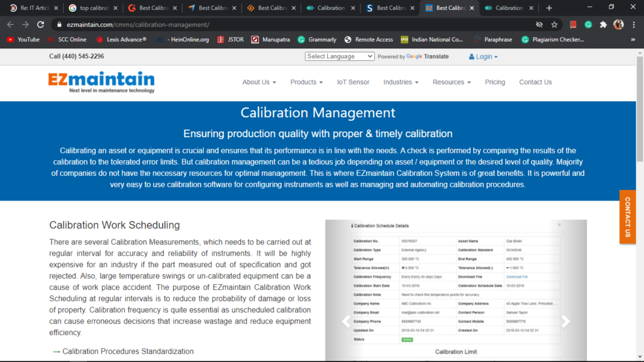Open the Chrome extensions puzzle icon
Image resolution: width=644 pixels, height=362 pixels.
(x=603, y=25)
